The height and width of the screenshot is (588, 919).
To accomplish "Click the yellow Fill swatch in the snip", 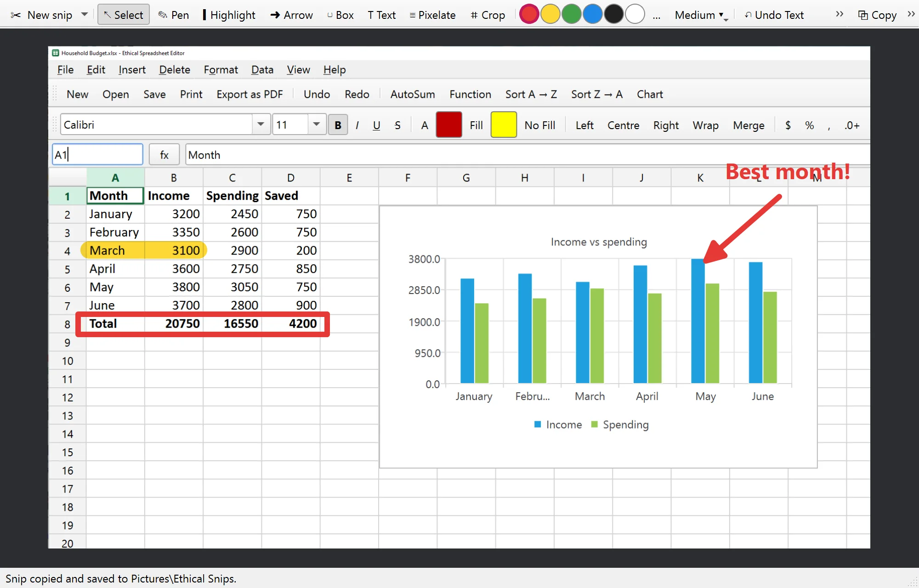I will [504, 124].
